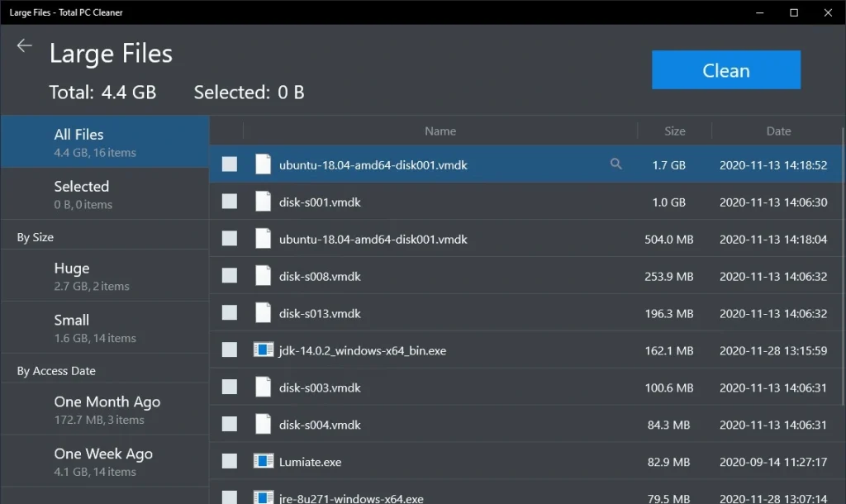Open the All Files category
The image size is (846, 504).
[105, 142]
